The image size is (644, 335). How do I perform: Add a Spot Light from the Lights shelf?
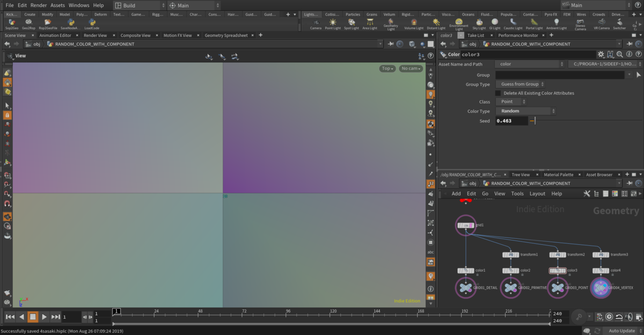pos(352,21)
